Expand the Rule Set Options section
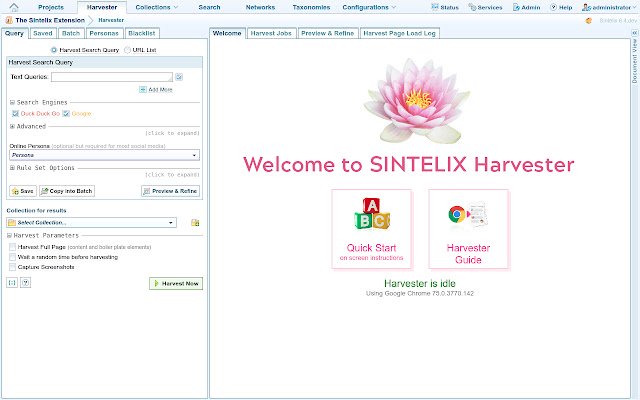The width and height of the screenshot is (640, 400). pos(12,168)
